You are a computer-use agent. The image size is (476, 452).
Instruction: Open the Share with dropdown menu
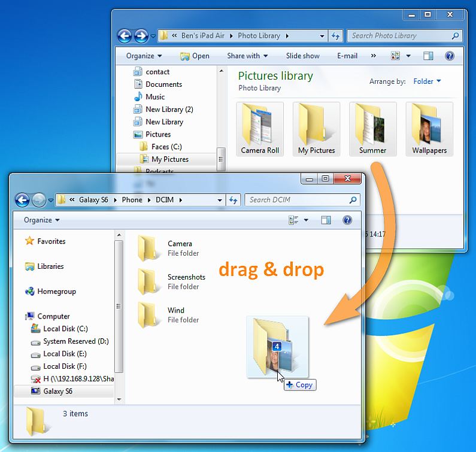pos(247,56)
